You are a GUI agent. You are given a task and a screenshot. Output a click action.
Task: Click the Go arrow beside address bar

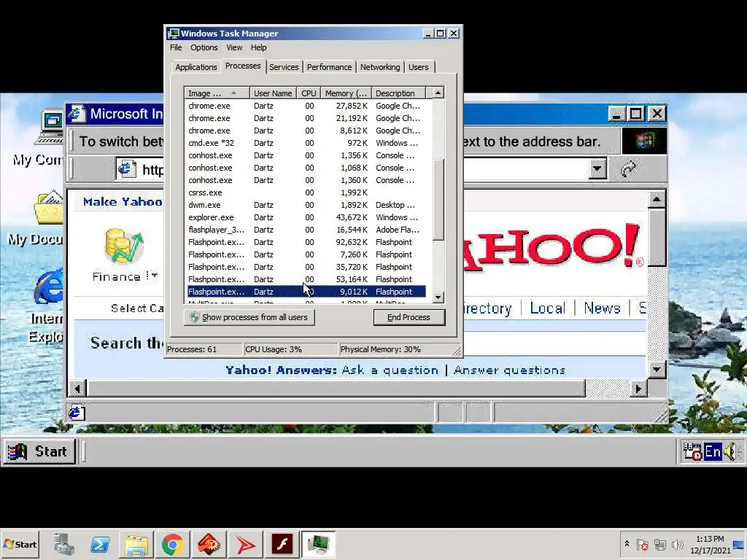click(629, 169)
